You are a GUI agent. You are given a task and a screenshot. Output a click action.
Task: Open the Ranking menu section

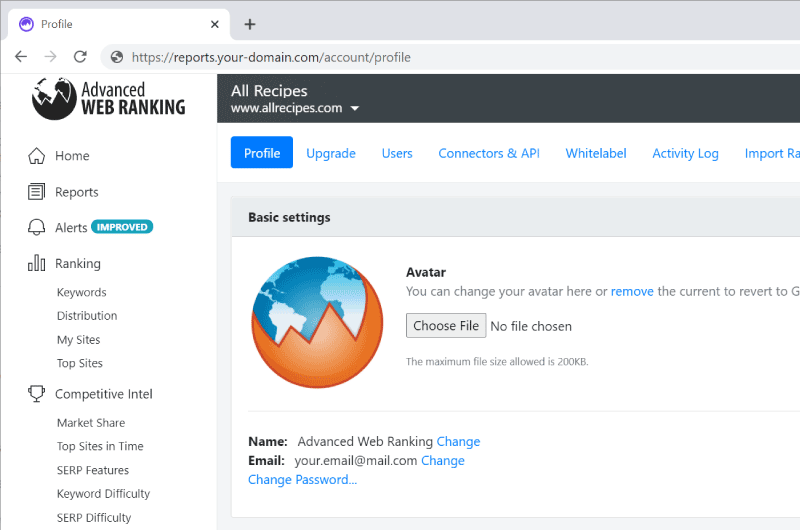point(78,263)
